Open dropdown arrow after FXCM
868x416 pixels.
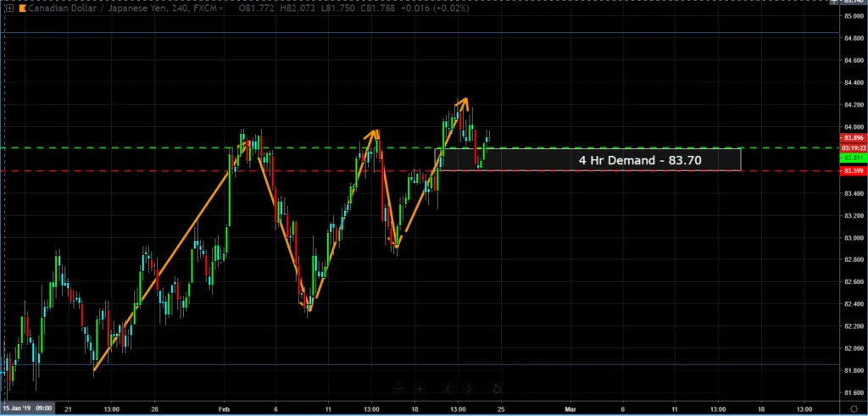click(x=222, y=8)
